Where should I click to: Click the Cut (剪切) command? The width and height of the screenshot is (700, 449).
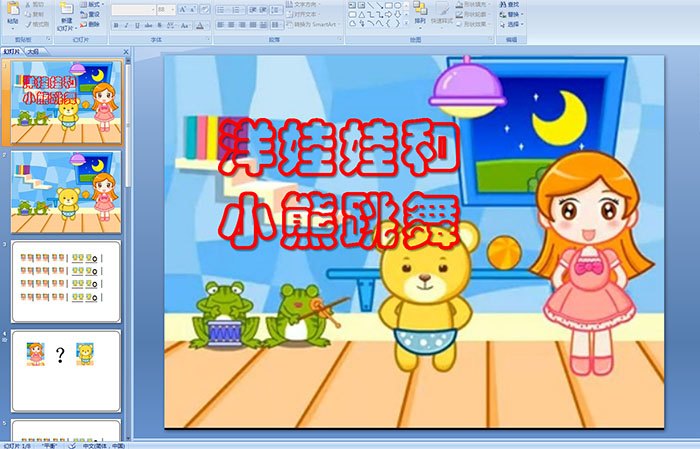[x=35, y=4]
